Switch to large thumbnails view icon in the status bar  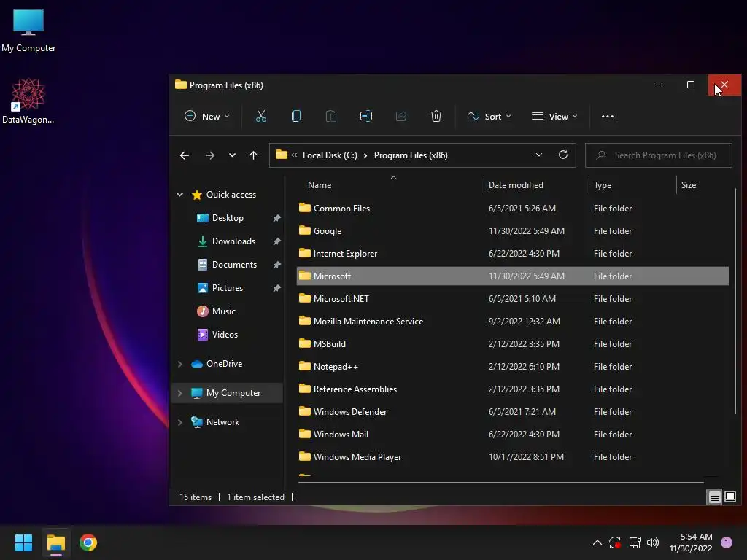coord(729,497)
